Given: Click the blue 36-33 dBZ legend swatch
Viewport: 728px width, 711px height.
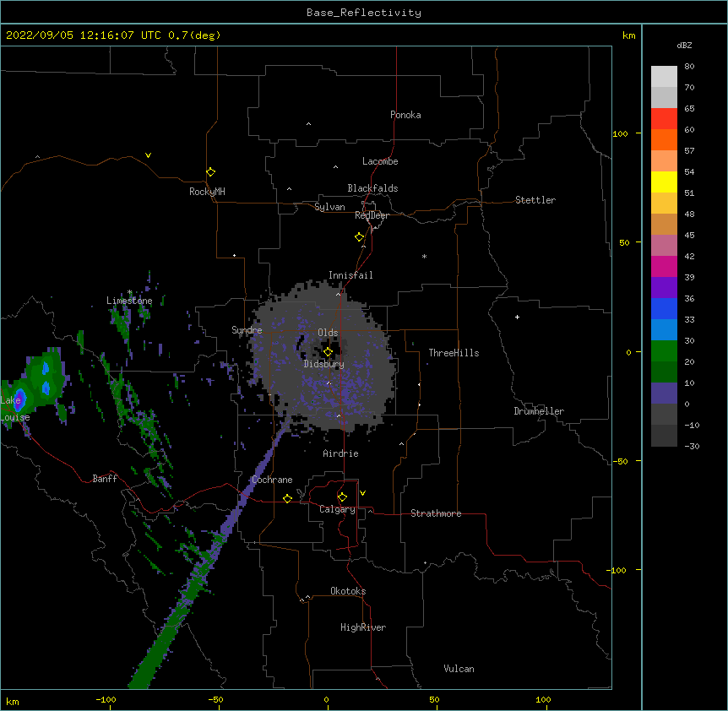Looking at the screenshot, I should (664, 308).
